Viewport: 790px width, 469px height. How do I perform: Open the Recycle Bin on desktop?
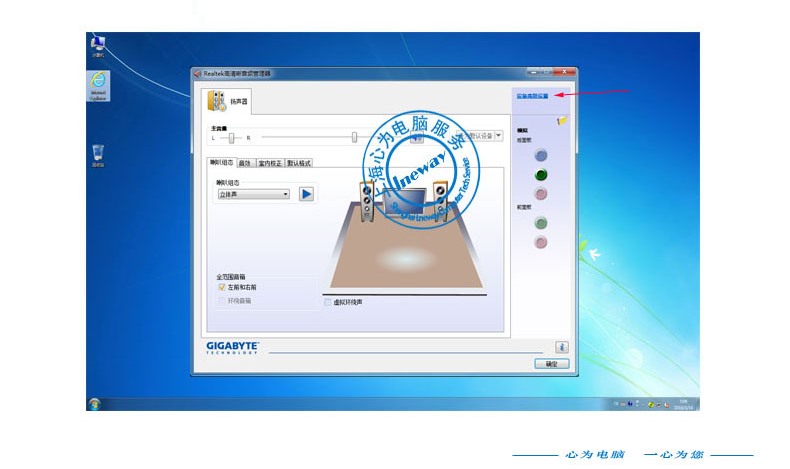(x=98, y=153)
